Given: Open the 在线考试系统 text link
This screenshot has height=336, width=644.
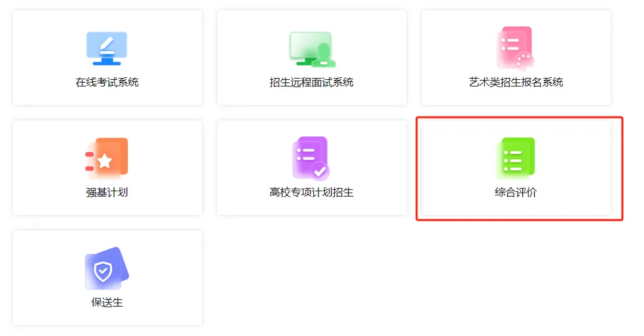Looking at the screenshot, I should pos(107,83).
